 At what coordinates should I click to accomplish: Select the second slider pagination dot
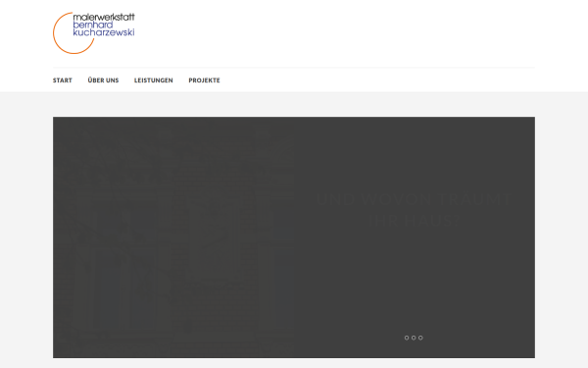tap(414, 338)
